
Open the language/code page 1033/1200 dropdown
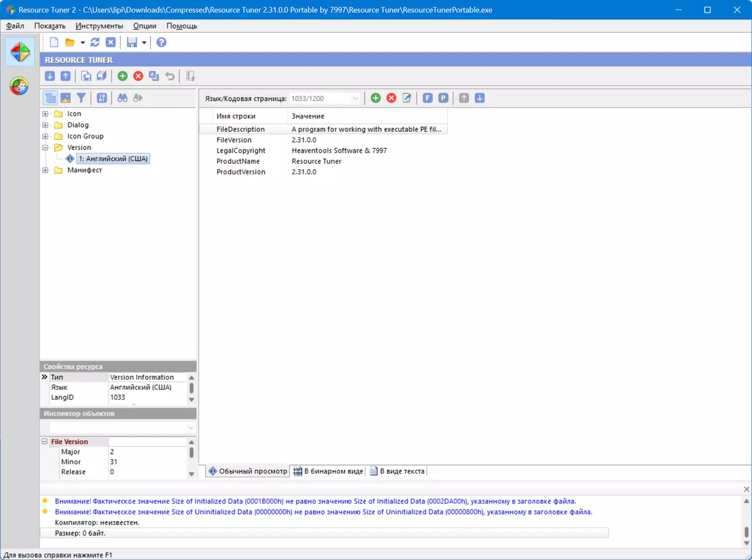coord(355,98)
